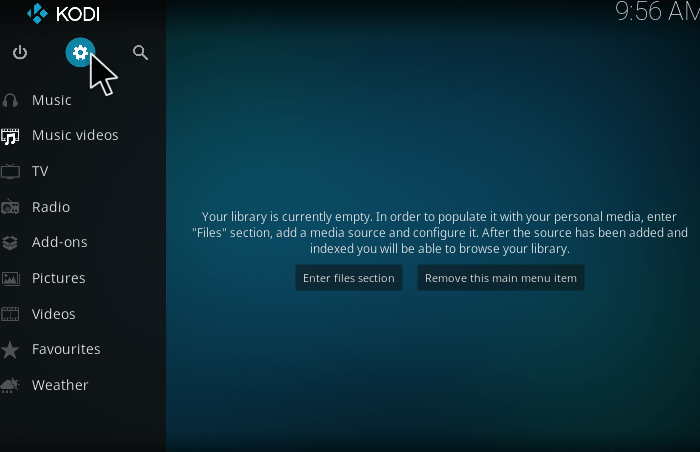Open the search icon
700x452 pixels.
pos(140,53)
